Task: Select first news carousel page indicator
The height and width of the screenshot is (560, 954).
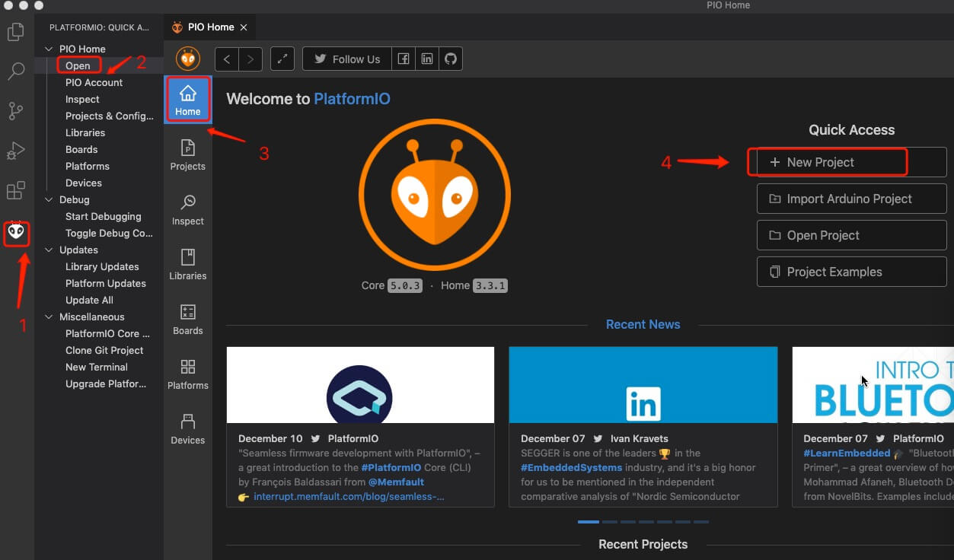Action: (588, 522)
